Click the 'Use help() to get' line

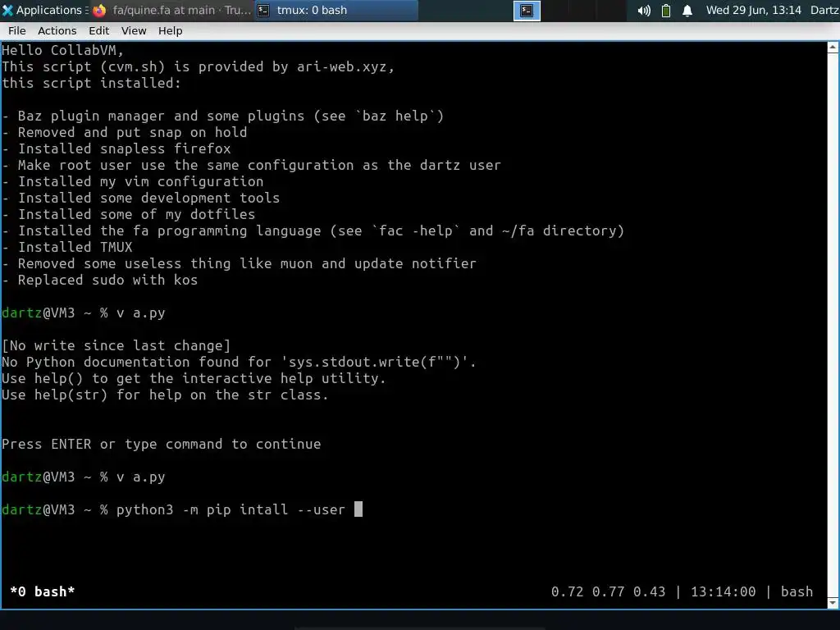(194, 378)
